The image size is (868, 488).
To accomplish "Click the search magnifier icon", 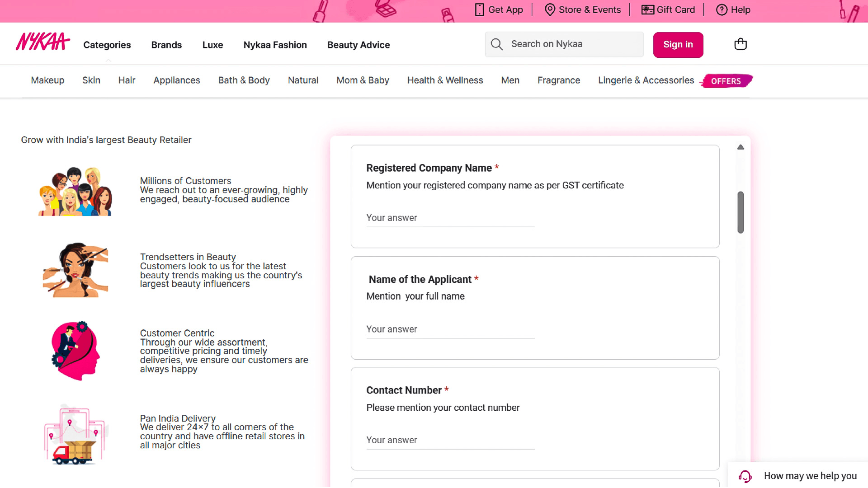I will coord(496,44).
